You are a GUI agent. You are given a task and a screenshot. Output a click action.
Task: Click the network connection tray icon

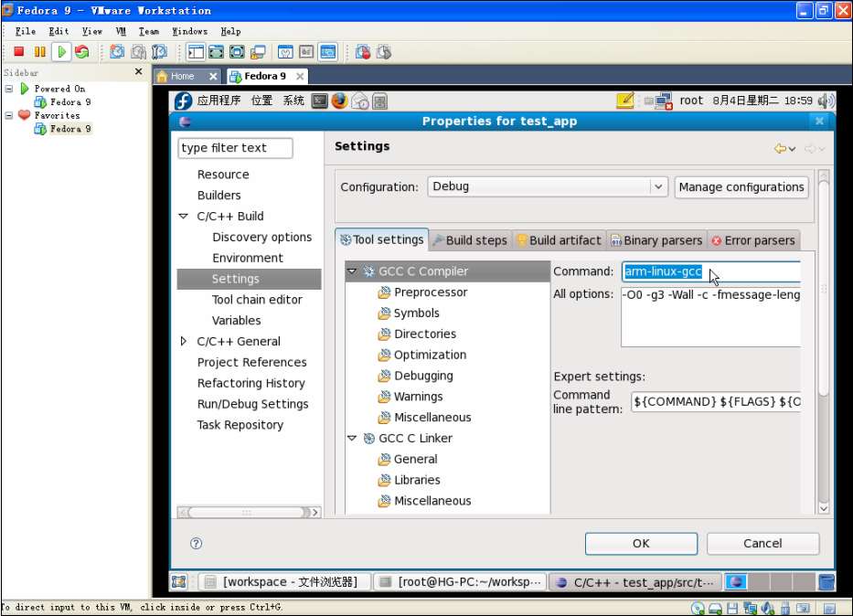pos(663,101)
